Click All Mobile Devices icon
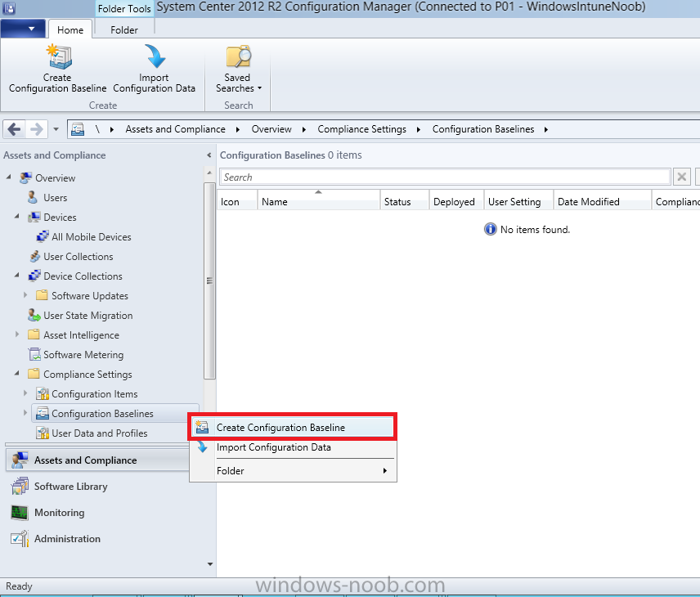This screenshot has height=597, width=700. (x=43, y=236)
